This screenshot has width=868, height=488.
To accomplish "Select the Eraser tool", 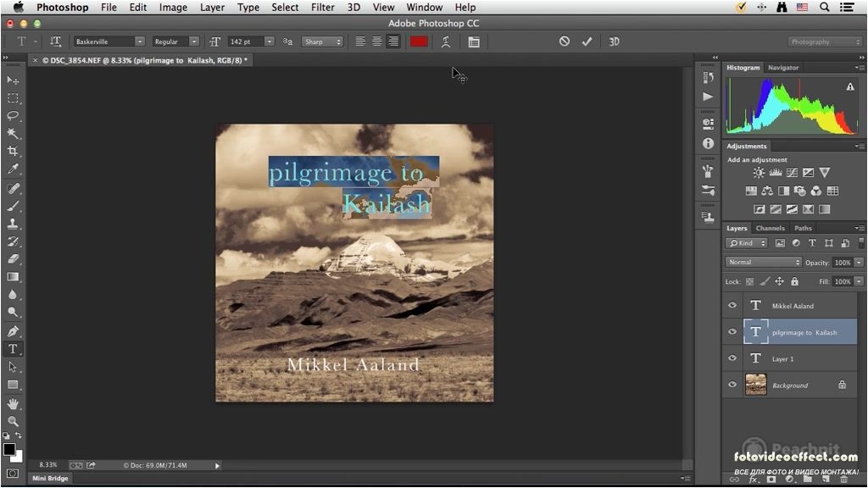I will click(13, 259).
